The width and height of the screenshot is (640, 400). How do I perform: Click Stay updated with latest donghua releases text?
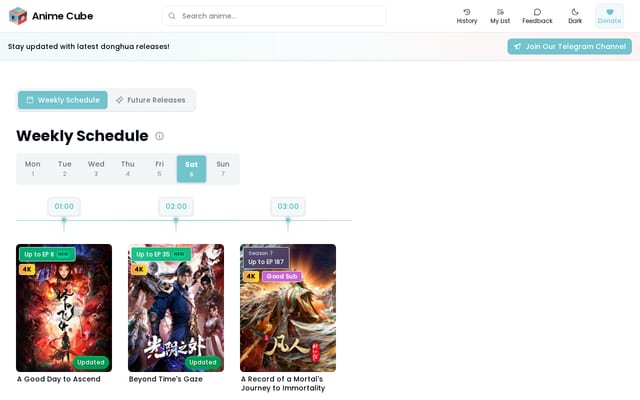pyautogui.click(x=89, y=47)
